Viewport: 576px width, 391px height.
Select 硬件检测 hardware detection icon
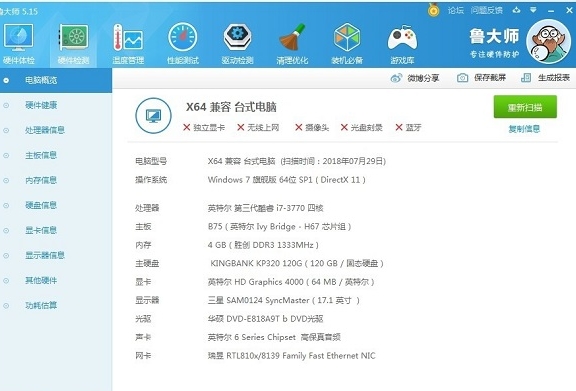click(x=73, y=37)
